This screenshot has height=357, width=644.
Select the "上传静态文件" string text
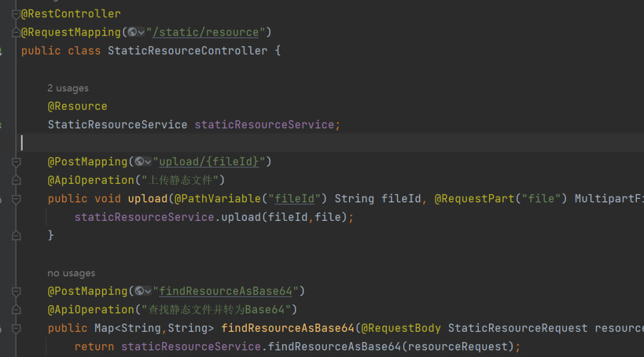[180, 180]
